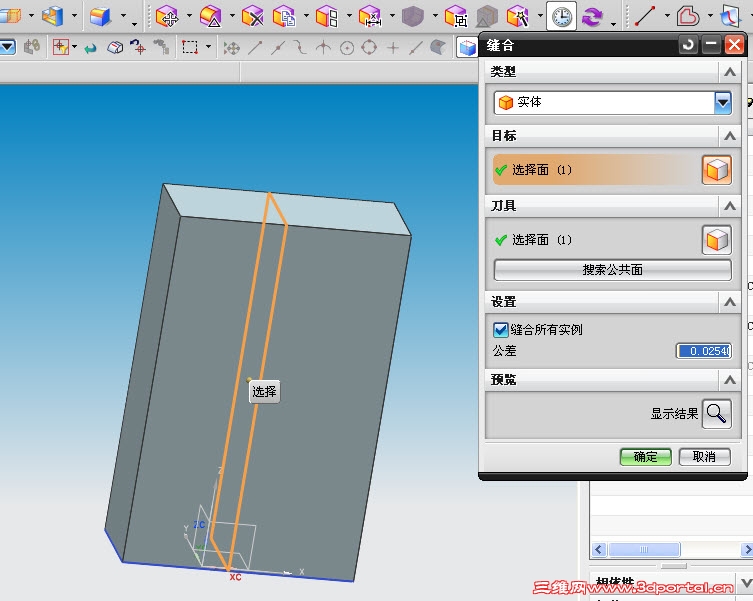Click the snap existing point plus icon
753x601 pixels.
393,47
